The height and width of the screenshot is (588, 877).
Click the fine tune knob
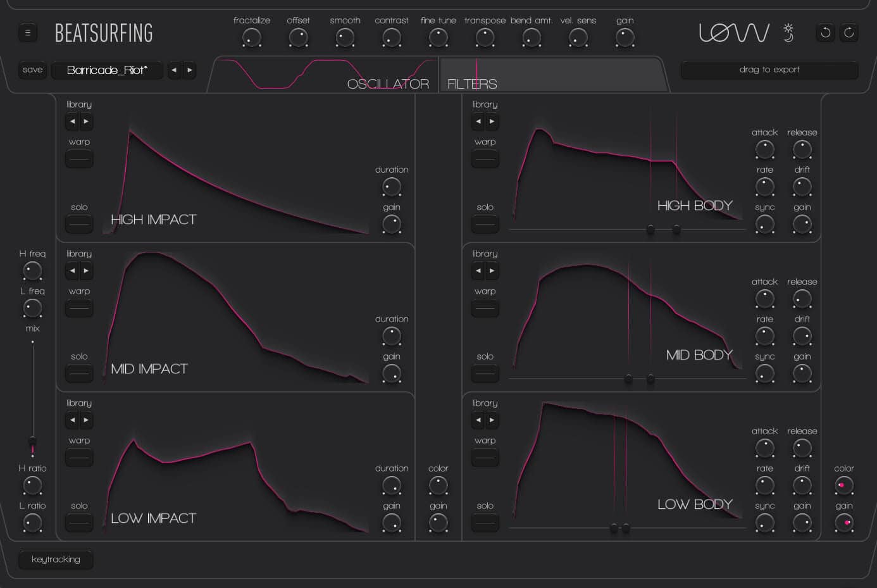point(438,38)
